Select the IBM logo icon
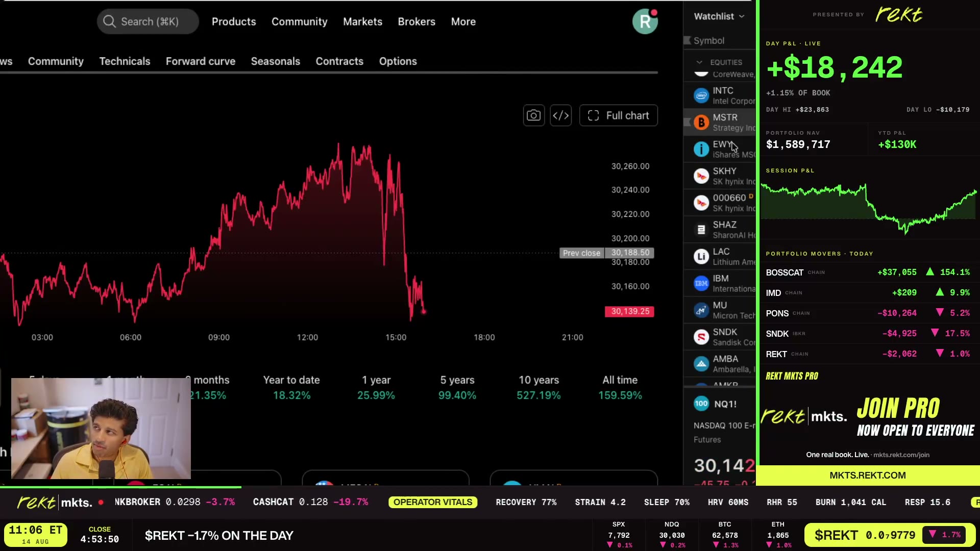980x551 pixels. 701,283
